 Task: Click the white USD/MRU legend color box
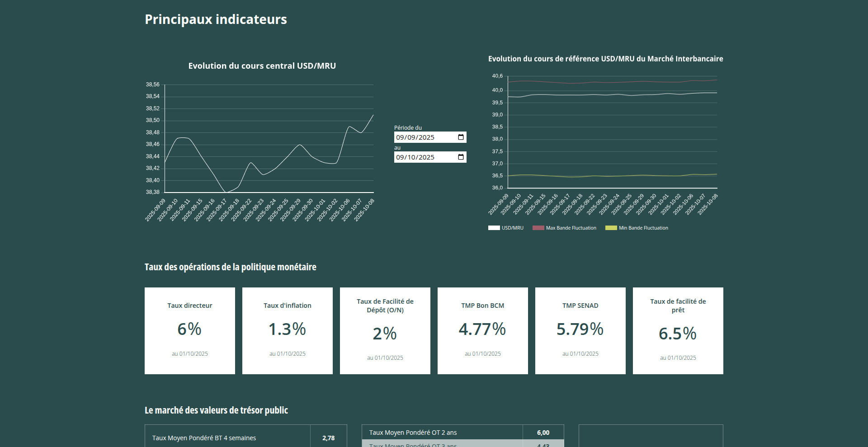click(x=494, y=228)
